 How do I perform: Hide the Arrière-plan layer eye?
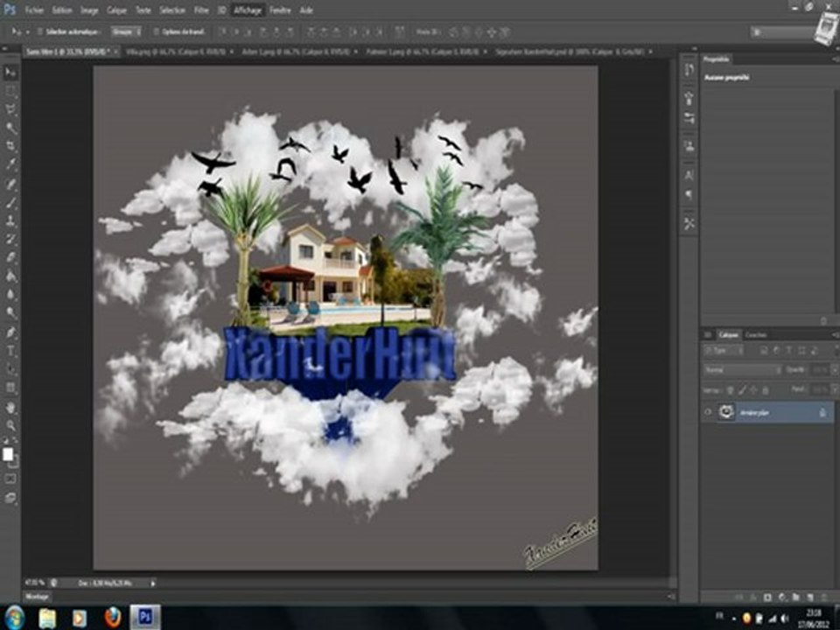click(x=708, y=412)
